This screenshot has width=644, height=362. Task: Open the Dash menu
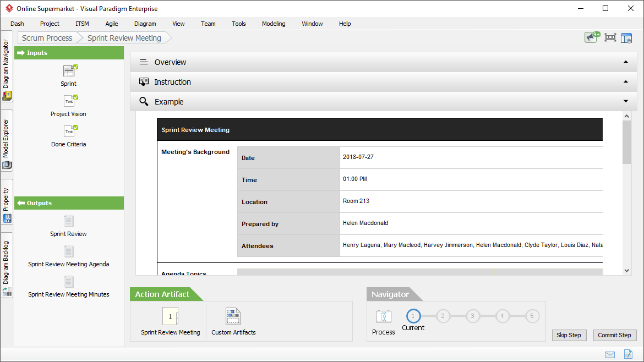(17, 24)
